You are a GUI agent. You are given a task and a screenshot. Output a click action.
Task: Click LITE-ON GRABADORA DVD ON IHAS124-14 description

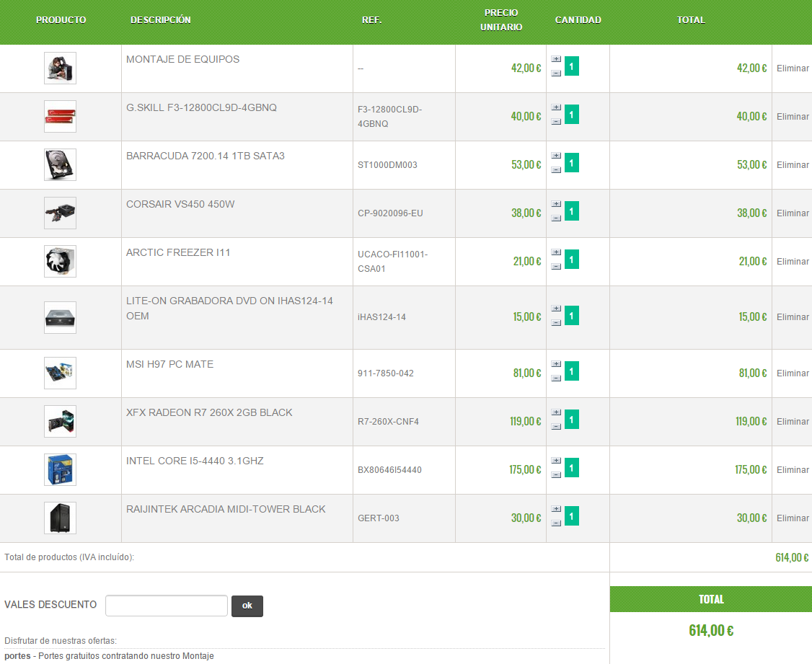click(229, 309)
